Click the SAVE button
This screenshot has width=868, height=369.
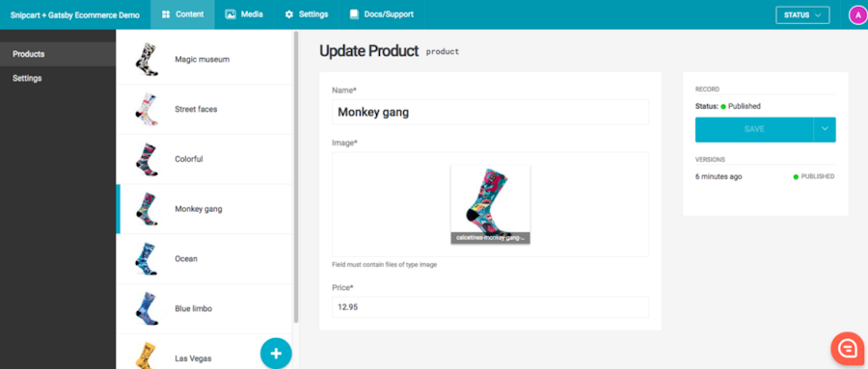(x=754, y=129)
